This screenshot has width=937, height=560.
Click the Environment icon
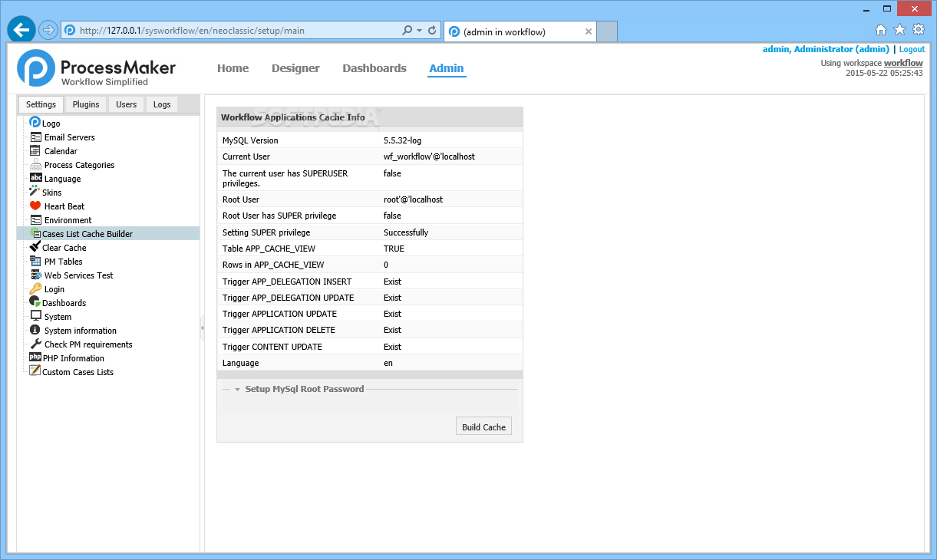tap(35, 220)
